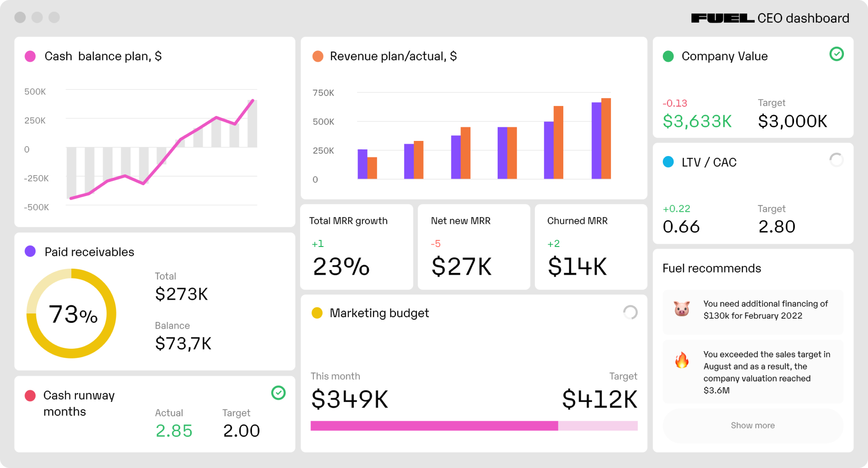This screenshot has width=868, height=468.
Task: Click the Marketing budget target $412K
Action: point(600,400)
